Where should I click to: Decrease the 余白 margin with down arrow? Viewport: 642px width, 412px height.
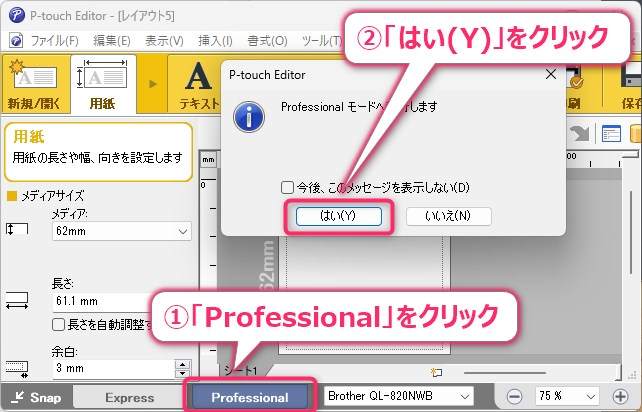(183, 373)
